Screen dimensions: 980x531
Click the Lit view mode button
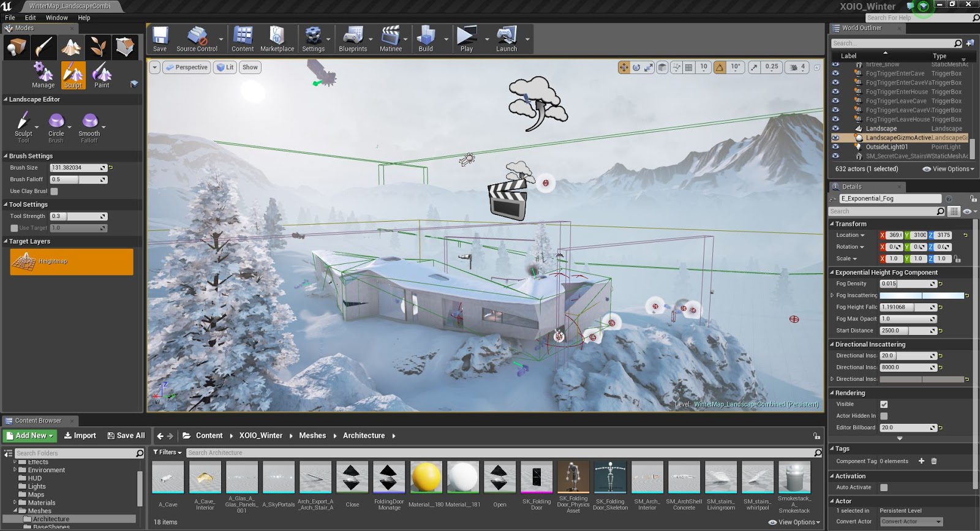coord(225,67)
